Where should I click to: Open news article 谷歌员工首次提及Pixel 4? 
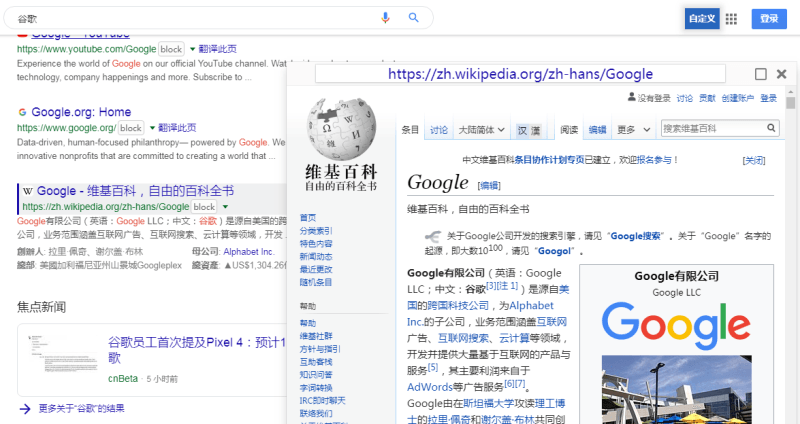click(196, 349)
